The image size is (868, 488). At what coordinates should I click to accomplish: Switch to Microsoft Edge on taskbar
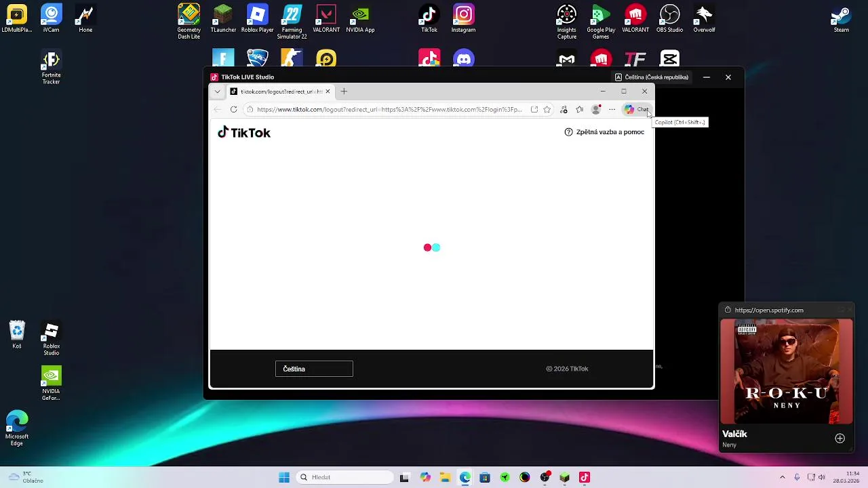(x=465, y=477)
